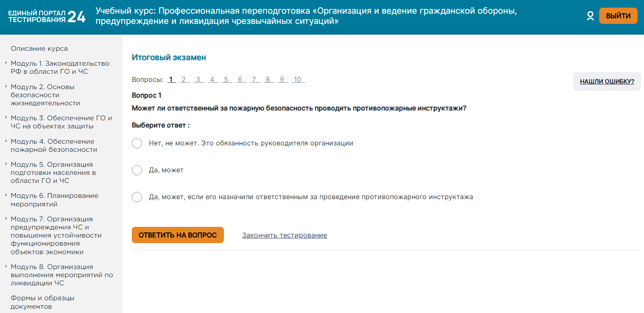
Task: Jump to question 10 tab
Action: click(298, 79)
